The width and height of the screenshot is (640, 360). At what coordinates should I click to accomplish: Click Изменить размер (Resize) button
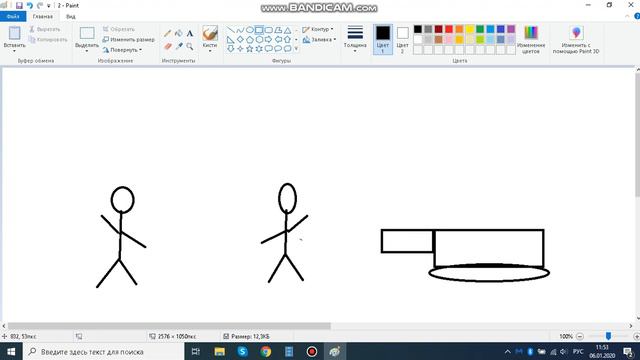click(x=129, y=40)
